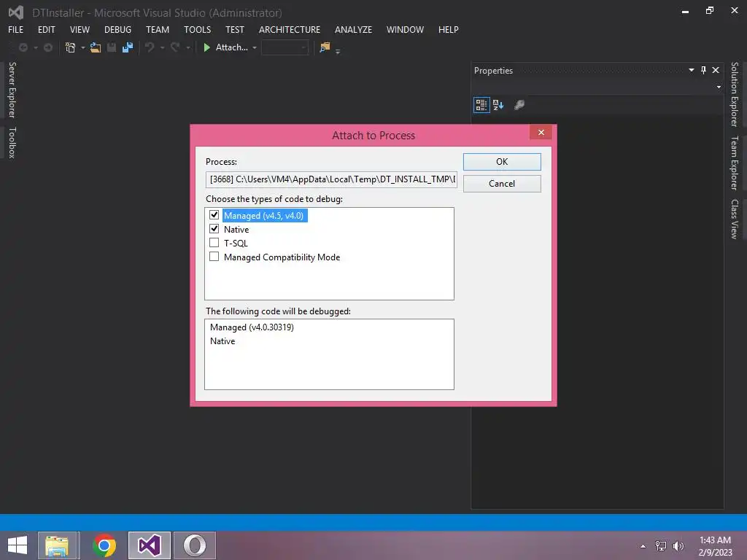747x560 pixels.
Task: Open the Properties panel window position menu
Action: tap(692, 71)
